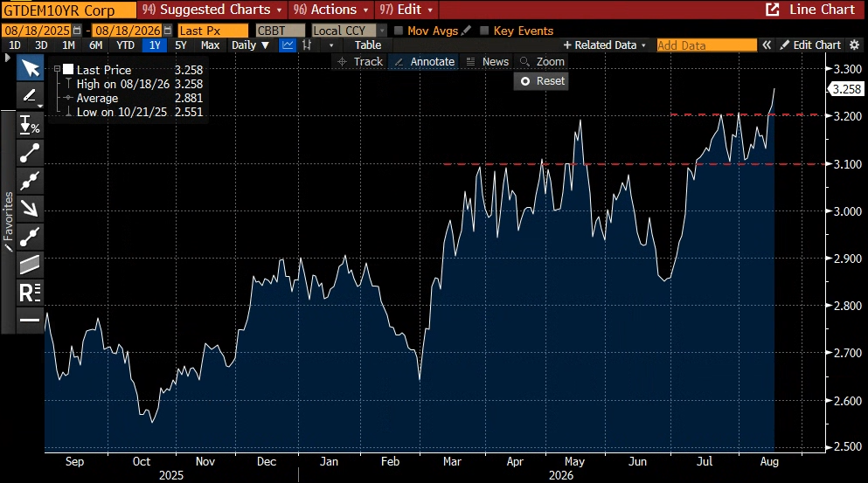Enable the Mov Avgs checkbox
868x483 pixels.
[x=398, y=31]
